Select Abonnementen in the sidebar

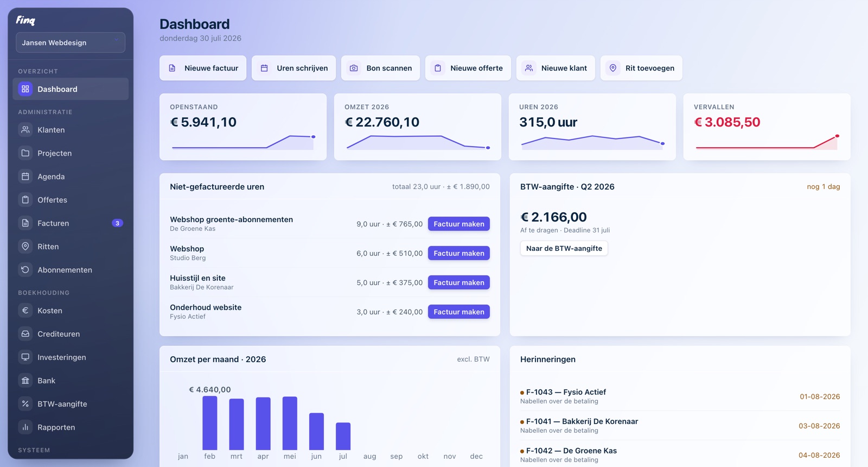click(71, 270)
